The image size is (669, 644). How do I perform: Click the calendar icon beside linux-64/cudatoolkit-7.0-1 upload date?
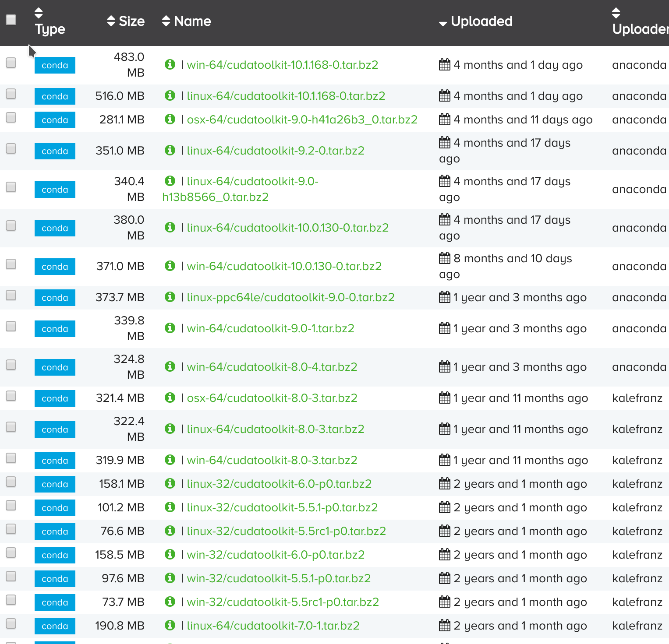(444, 625)
